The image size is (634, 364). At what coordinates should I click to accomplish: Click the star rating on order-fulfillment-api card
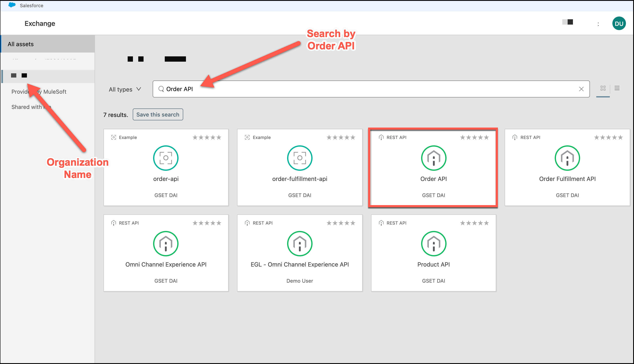341,137
